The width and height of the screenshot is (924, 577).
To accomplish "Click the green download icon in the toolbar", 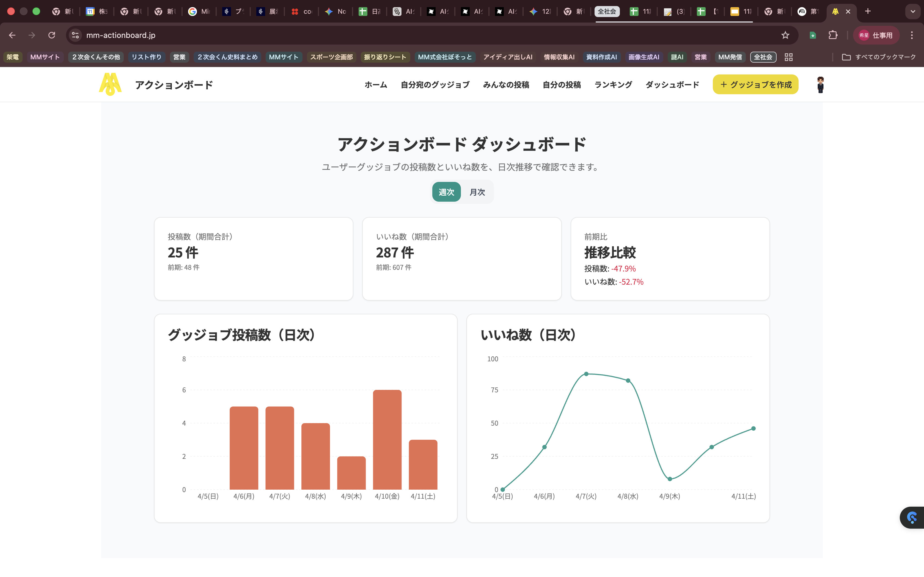I will [813, 35].
